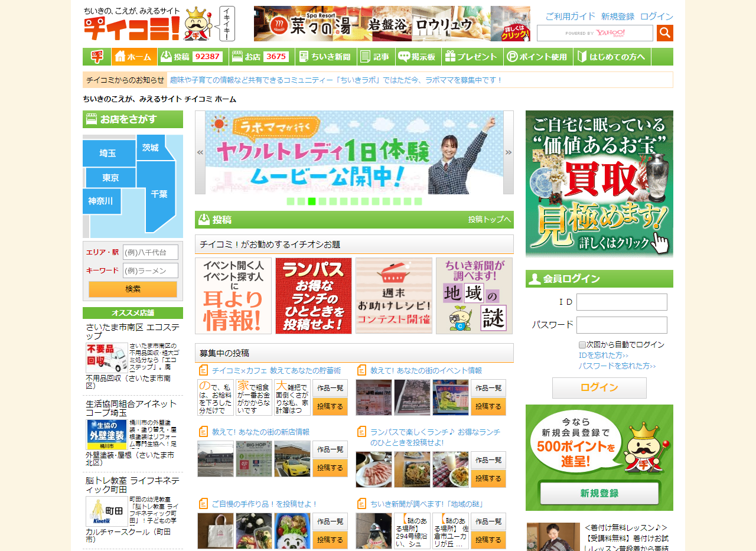
Task: Show previous banner slide arrow
Action: (x=200, y=152)
